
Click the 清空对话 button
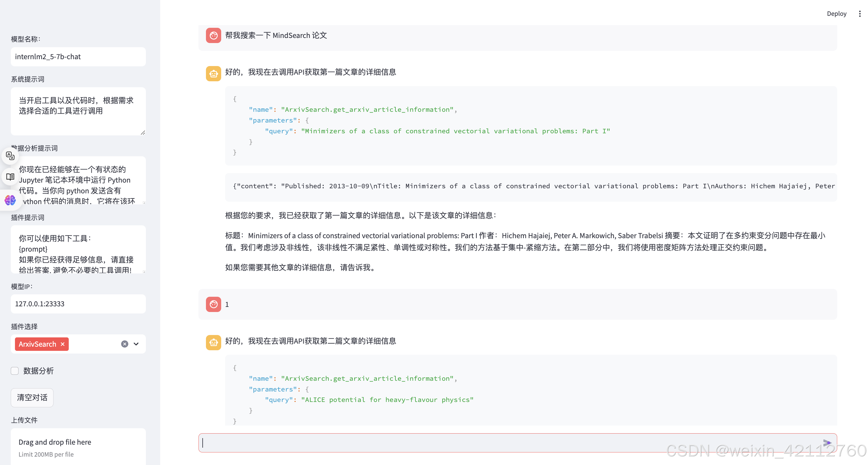[32, 397]
